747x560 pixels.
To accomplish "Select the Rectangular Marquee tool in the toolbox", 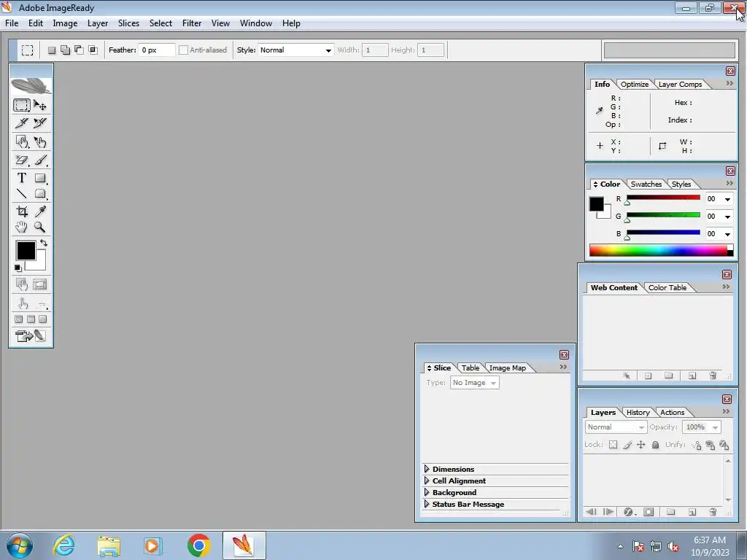I will pyautogui.click(x=21, y=105).
